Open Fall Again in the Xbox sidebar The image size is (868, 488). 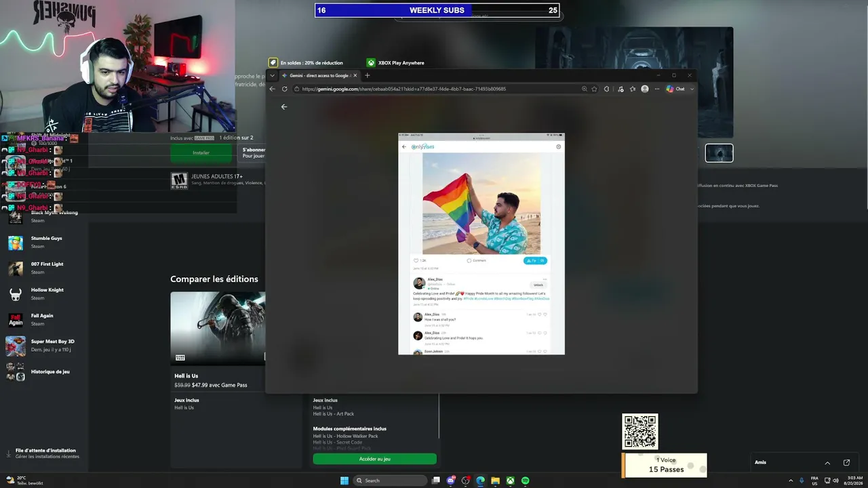point(44,319)
